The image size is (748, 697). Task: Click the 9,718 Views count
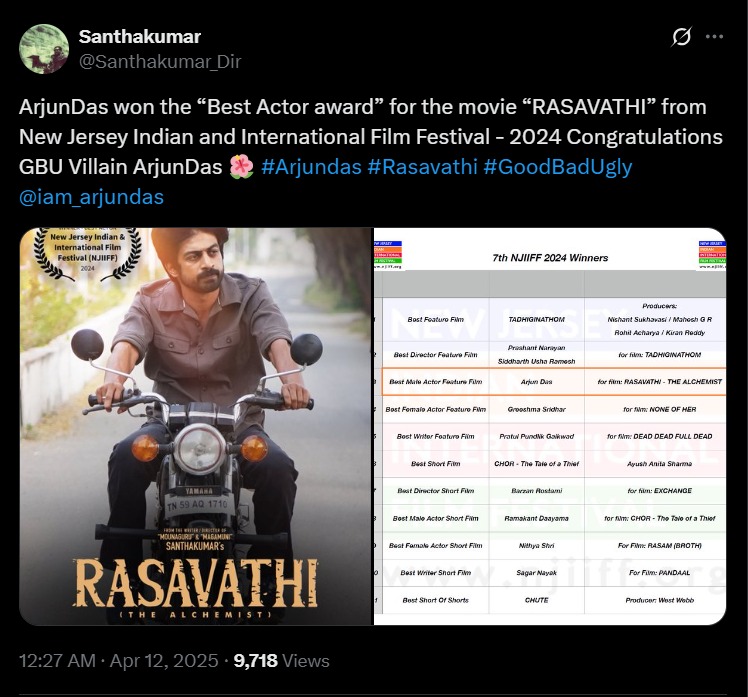pos(281,661)
